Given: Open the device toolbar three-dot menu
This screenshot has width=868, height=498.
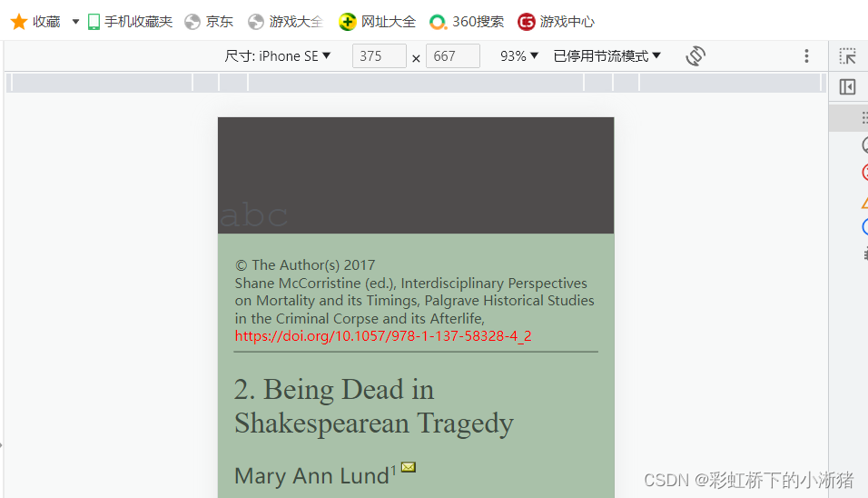Looking at the screenshot, I should pyautogui.click(x=806, y=56).
